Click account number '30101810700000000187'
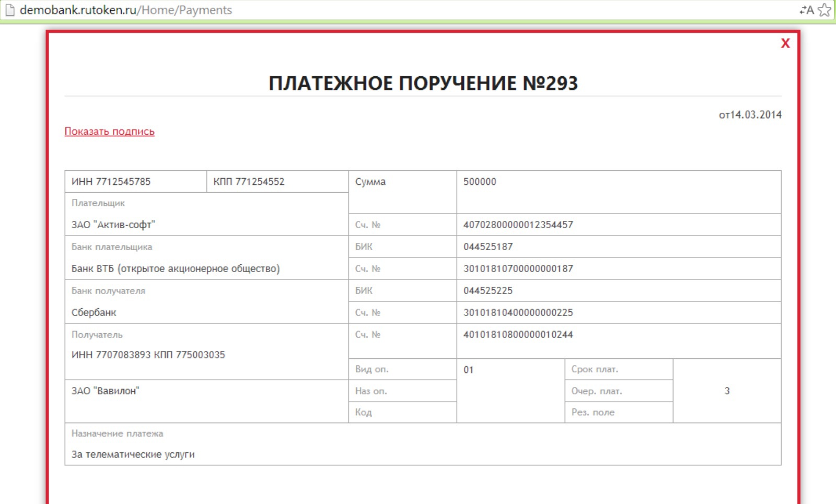 pyautogui.click(x=518, y=268)
